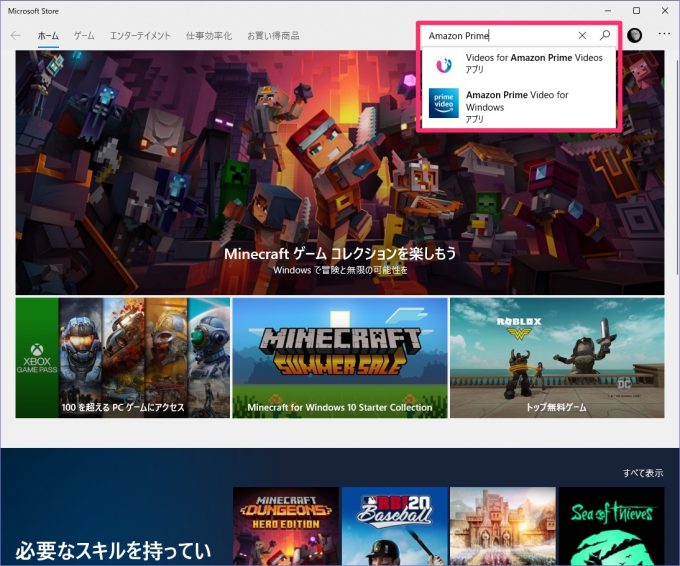
Task: Open the エンターテイメント tab
Action: (x=140, y=36)
